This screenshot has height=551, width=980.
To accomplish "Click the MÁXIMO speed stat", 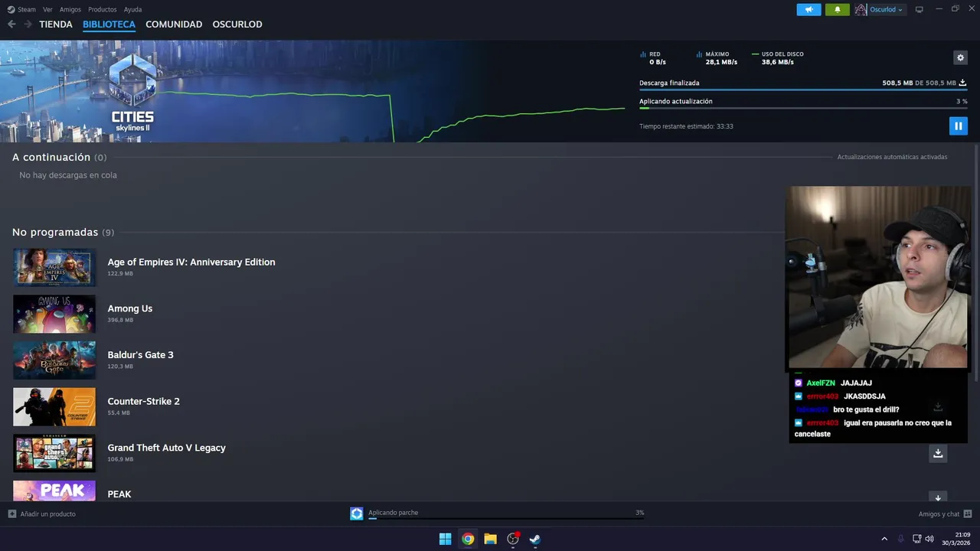I will pos(717,58).
